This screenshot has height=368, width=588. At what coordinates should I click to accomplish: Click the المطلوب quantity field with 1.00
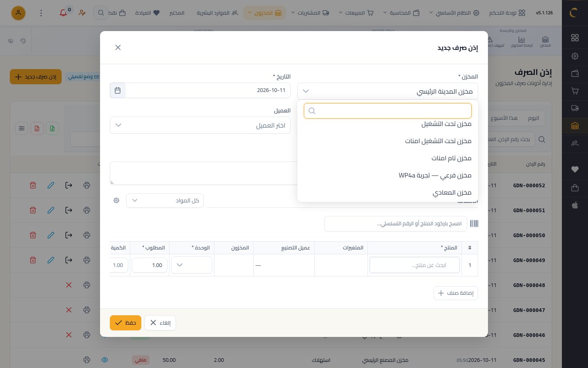[149, 265]
